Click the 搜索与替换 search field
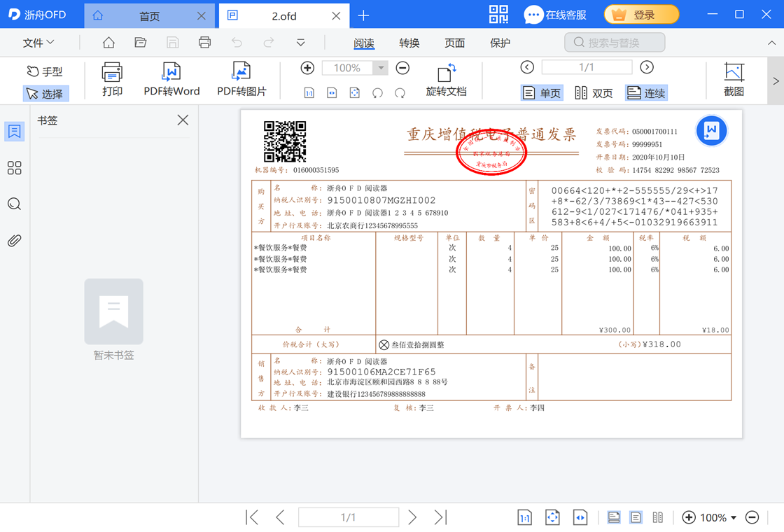 tap(615, 43)
